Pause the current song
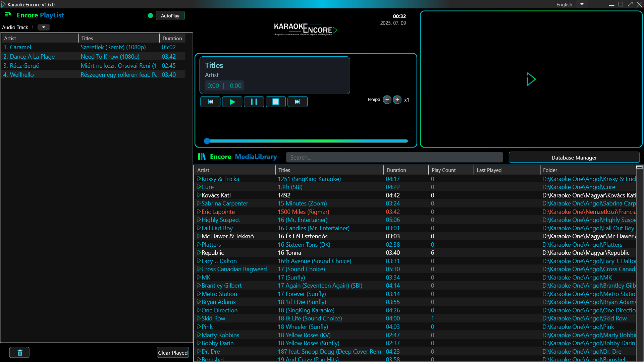 254,102
